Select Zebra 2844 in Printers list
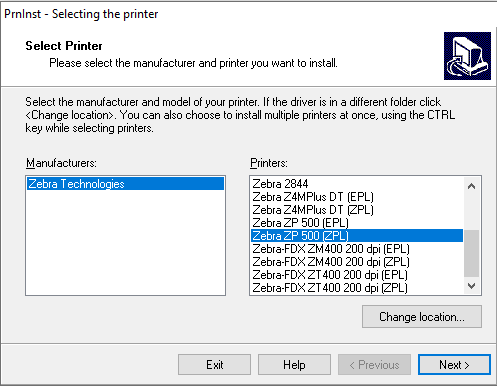The image size is (497, 386). (357, 184)
